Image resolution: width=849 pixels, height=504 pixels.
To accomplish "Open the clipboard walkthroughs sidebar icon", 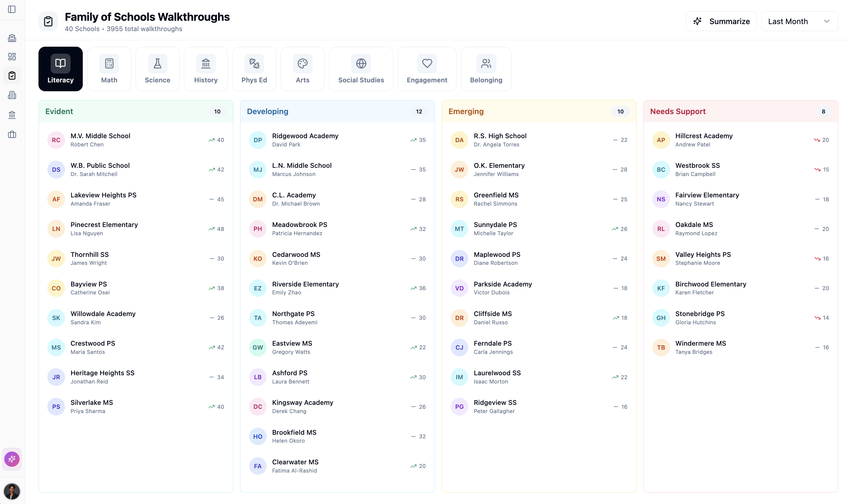I will coord(12,75).
